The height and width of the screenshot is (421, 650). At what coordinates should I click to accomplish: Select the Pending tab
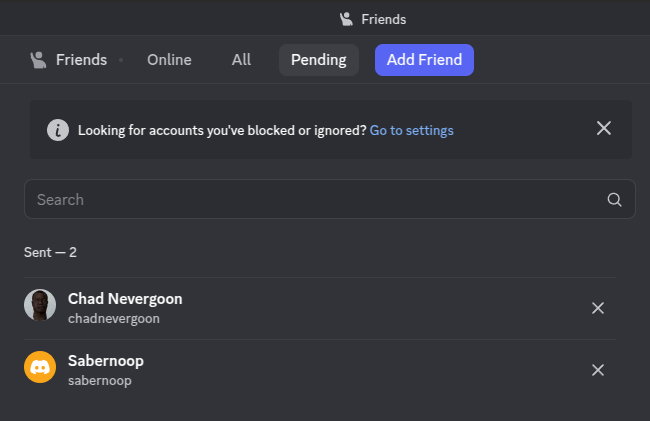pyautogui.click(x=319, y=60)
